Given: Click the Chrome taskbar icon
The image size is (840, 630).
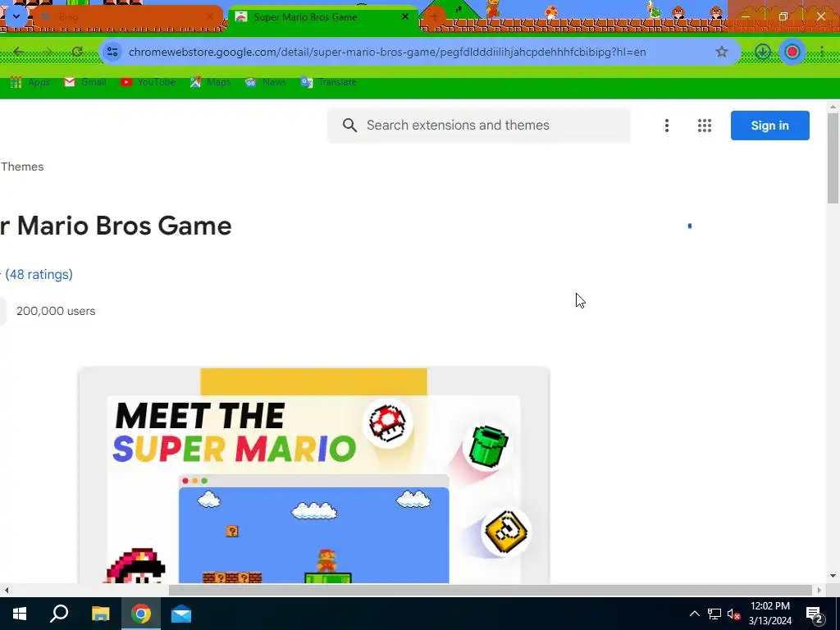Looking at the screenshot, I should click(x=141, y=614).
